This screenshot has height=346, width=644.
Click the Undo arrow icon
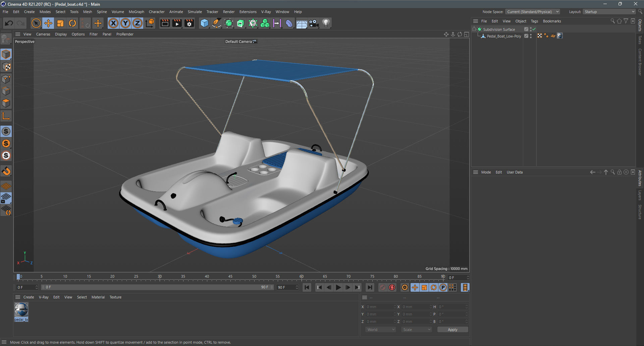click(x=9, y=23)
